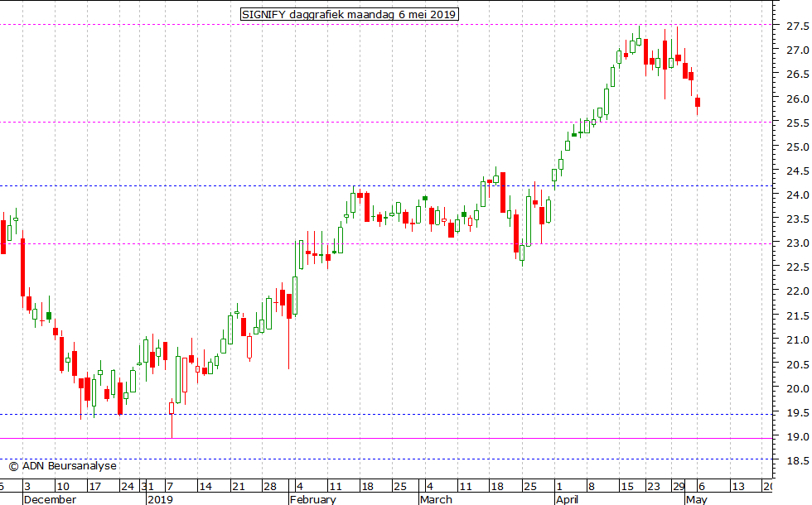The width and height of the screenshot is (812, 505).
Task: Click date label 28 in January
Action: 270,487
